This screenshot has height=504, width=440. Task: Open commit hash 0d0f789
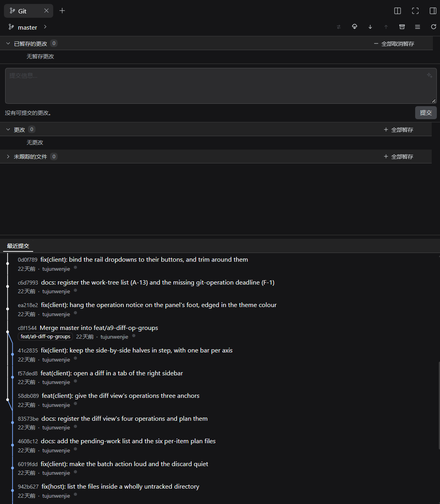(28, 260)
